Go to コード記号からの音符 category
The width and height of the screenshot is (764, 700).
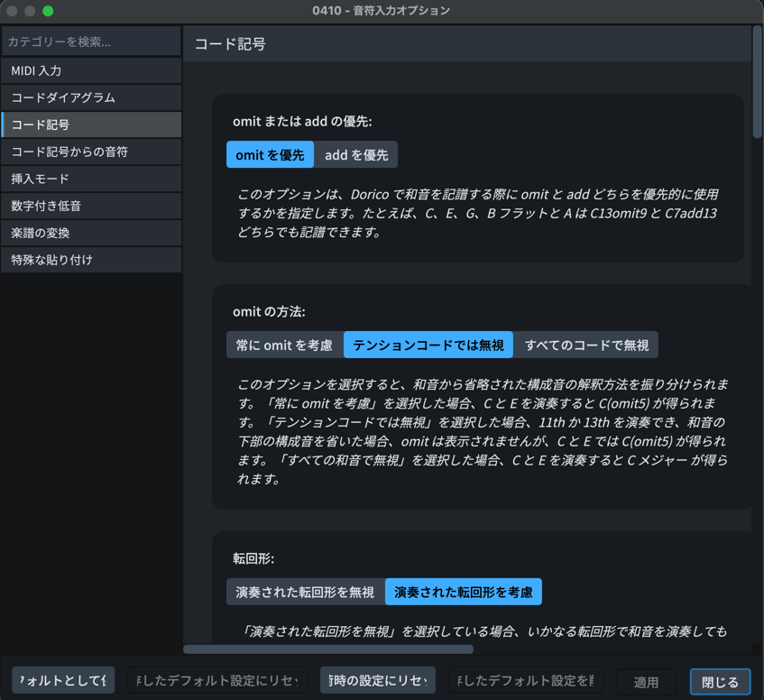(91, 152)
